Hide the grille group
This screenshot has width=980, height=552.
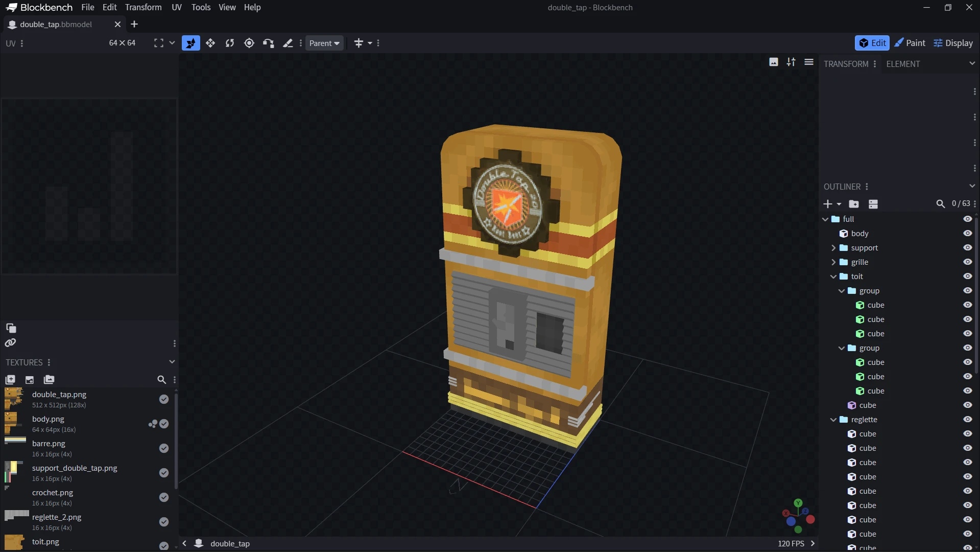(967, 262)
